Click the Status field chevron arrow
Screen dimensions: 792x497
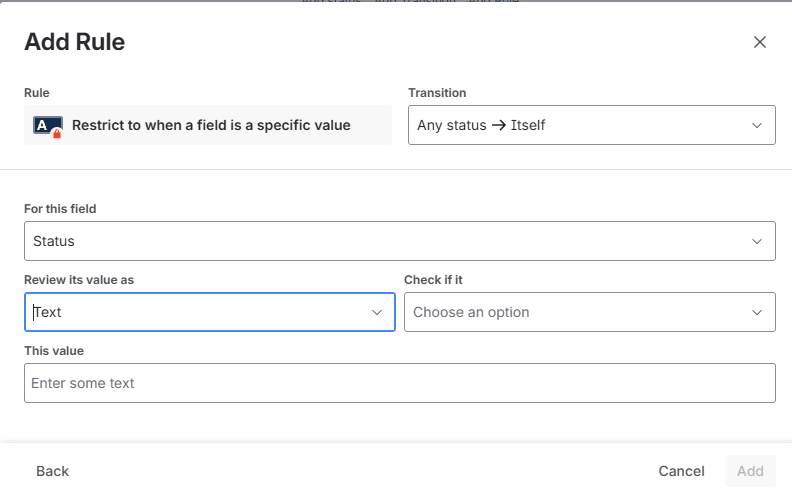point(757,241)
